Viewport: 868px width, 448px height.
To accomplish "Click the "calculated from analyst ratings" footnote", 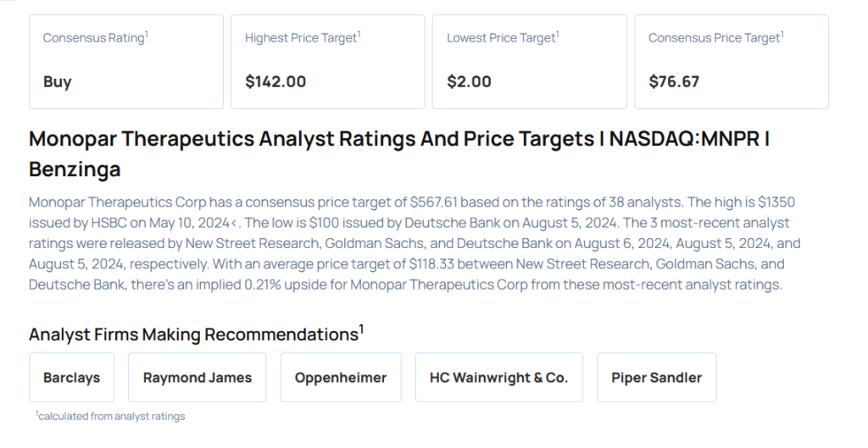I will (x=111, y=416).
